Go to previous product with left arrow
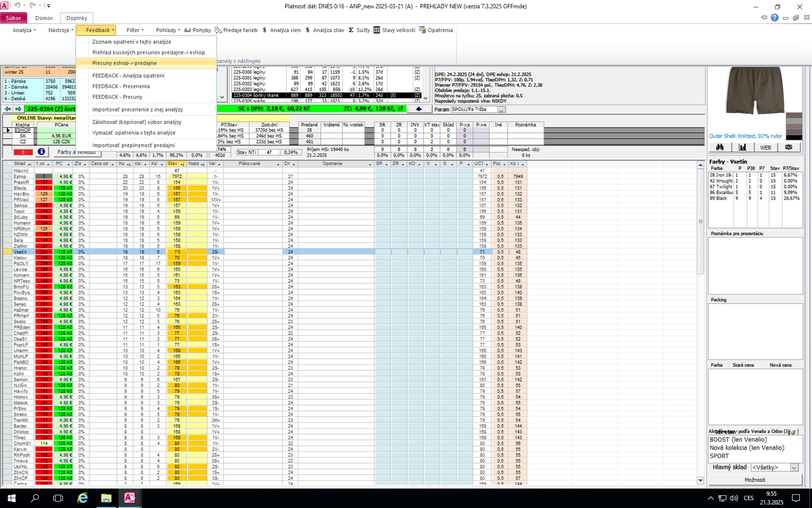The width and height of the screenshot is (812, 508). (8, 109)
